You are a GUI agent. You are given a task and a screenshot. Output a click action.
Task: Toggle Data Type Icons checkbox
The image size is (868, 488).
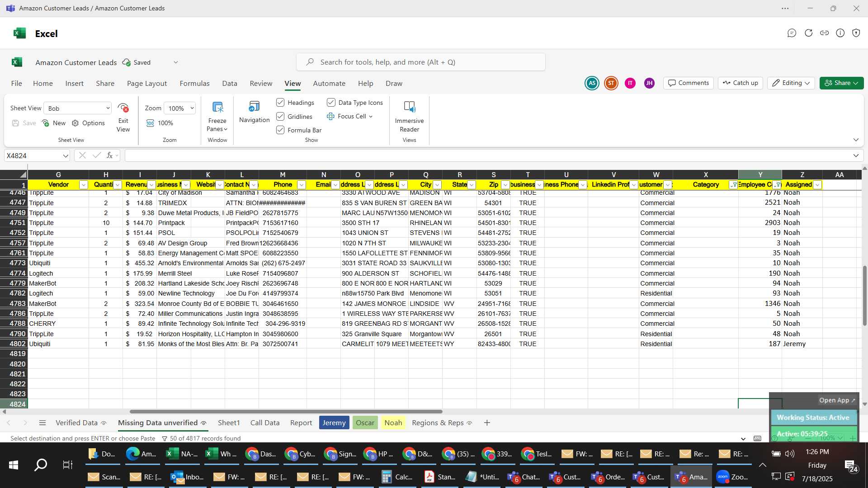331,103
